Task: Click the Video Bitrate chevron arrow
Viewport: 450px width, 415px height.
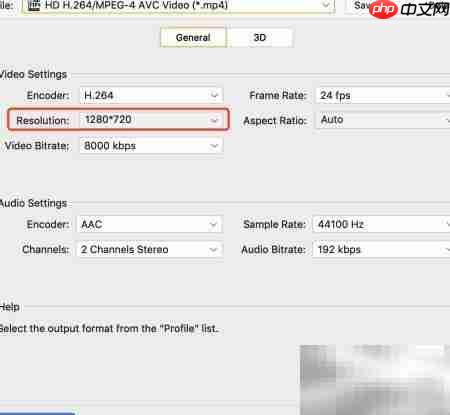Action: (214, 146)
